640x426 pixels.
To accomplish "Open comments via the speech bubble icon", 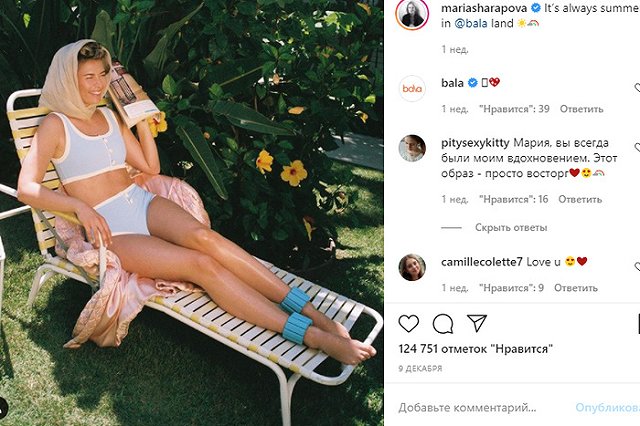I will (443, 324).
